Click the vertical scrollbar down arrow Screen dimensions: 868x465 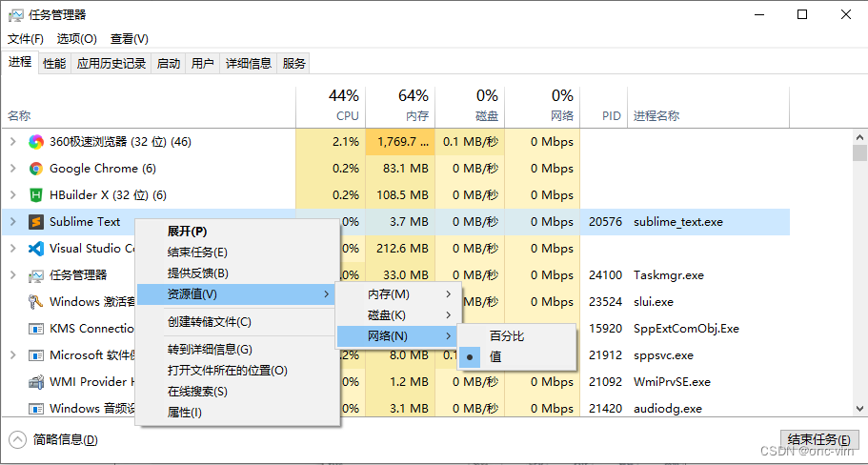(x=859, y=409)
